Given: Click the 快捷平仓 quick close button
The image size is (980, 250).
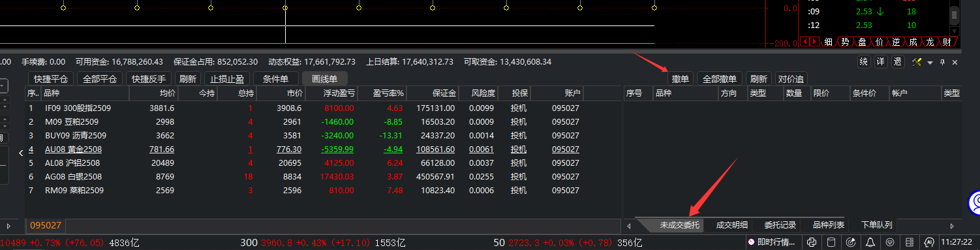Looking at the screenshot, I should [x=52, y=78].
